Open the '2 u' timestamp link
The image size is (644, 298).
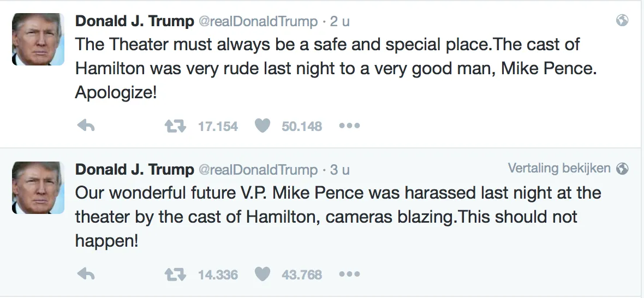(x=339, y=21)
